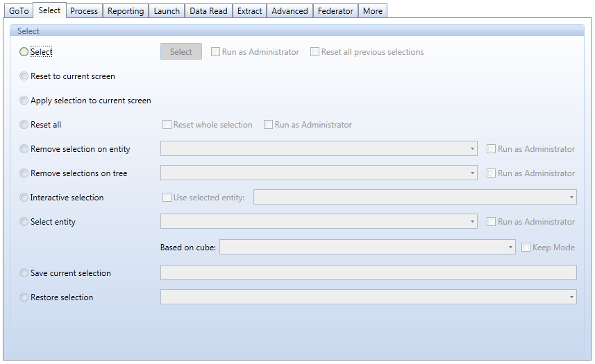Image resolution: width=595 pixels, height=364 pixels.
Task: Open the Reporting tab
Action: pos(126,11)
